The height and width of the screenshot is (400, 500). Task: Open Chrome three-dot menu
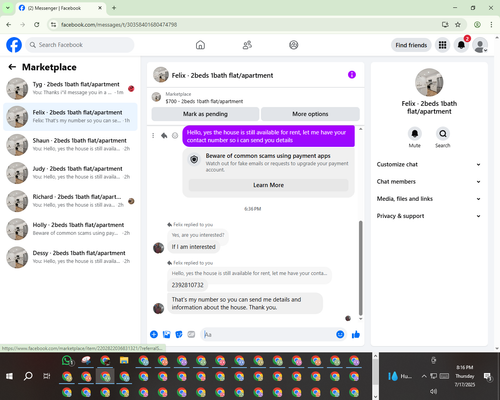point(491,24)
